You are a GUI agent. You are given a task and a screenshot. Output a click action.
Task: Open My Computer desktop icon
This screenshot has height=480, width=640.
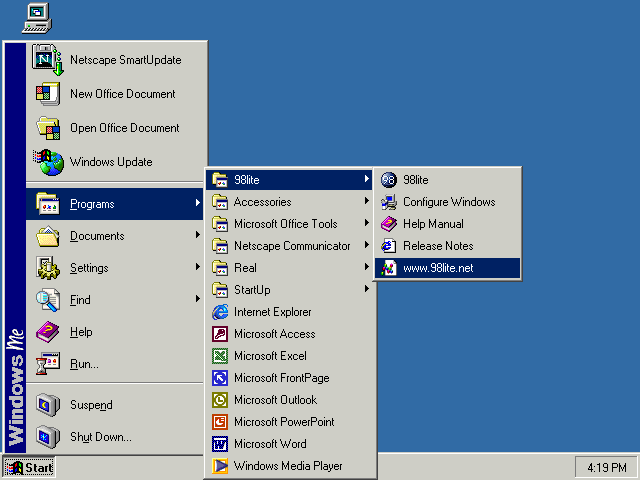[x=37, y=18]
